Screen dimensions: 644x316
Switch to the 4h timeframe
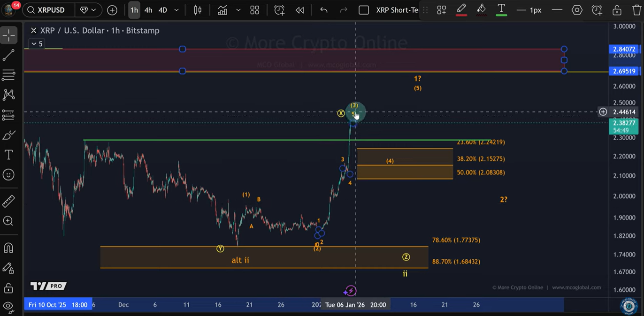tap(148, 9)
